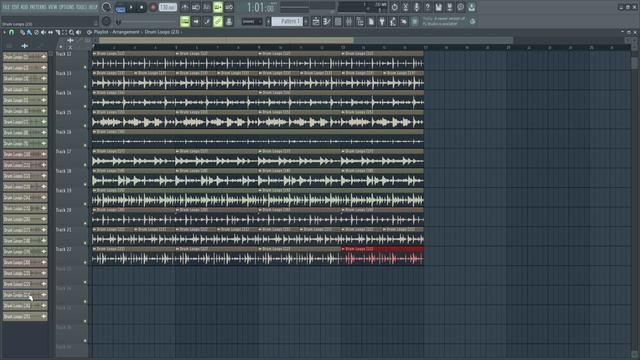Viewport: 640px width, 360px height.
Task: Open the playlist options menu arrow
Action: click(x=4, y=32)
